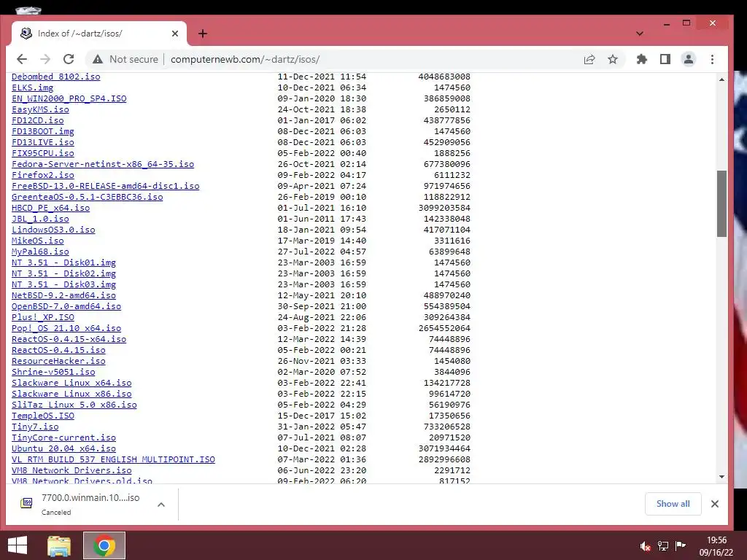Open the Tiny7.iso link

[x=35, y=427]
